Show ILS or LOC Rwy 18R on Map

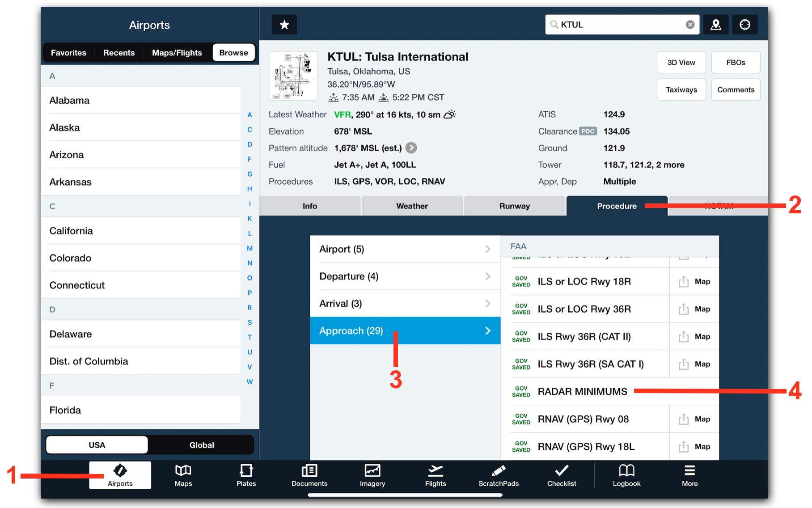click(x=702, y=281)
